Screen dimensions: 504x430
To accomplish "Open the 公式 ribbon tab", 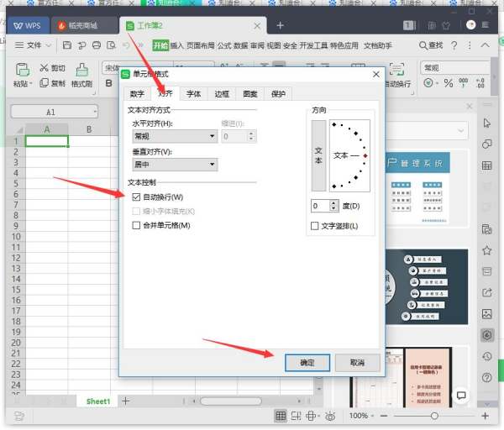I will (224, 45).
